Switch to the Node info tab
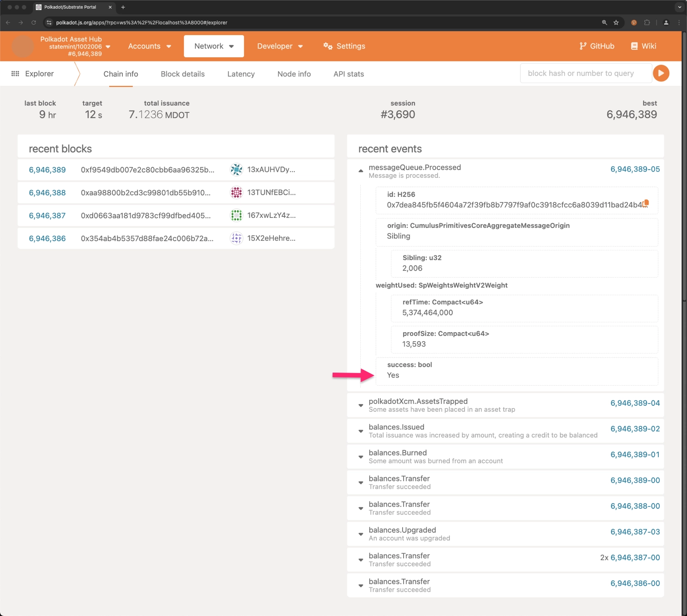687x616 pixels. click(x=294, y=74)
